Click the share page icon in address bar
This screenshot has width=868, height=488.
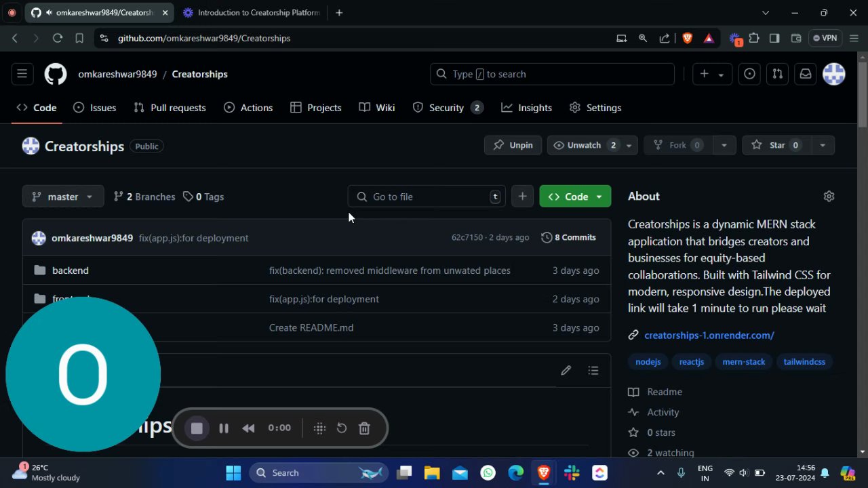coord(665,38)
